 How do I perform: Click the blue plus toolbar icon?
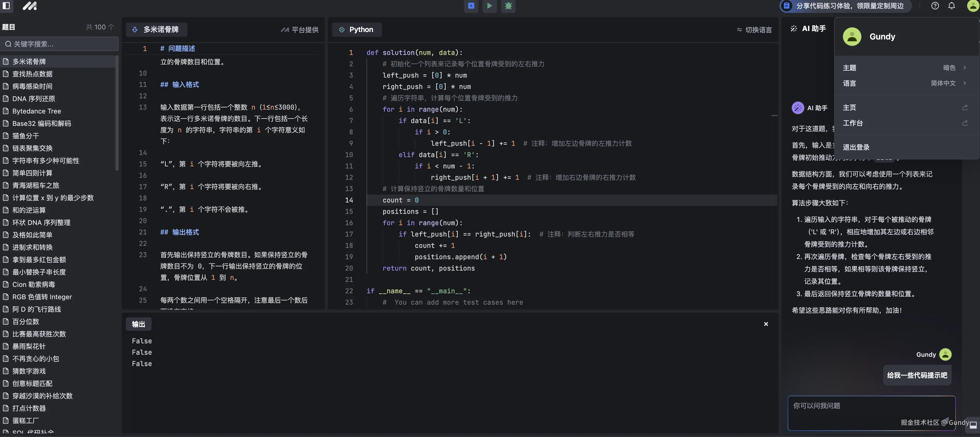(471, 6)
